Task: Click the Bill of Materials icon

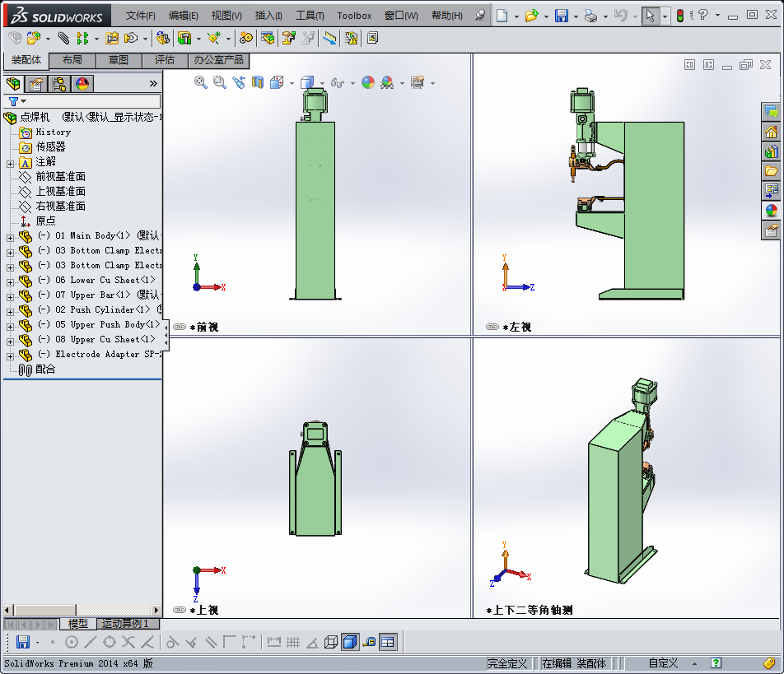Action: 268,38
